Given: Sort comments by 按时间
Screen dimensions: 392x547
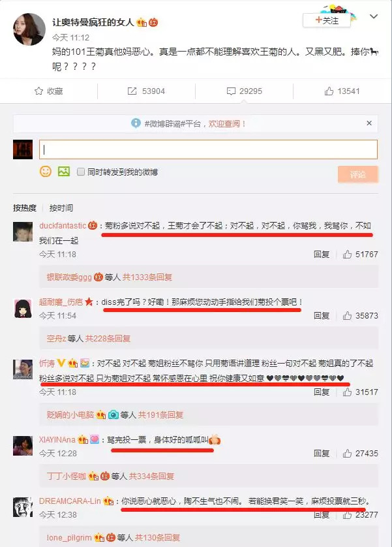Looking at the screenshot, I should point(61,208).
